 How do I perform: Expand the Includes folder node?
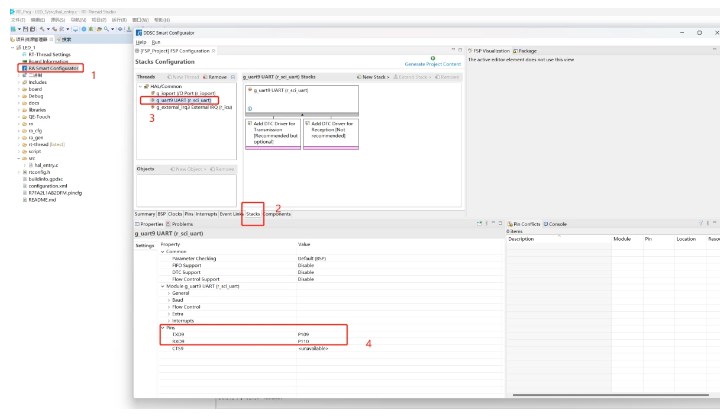[x=19, y=82]
